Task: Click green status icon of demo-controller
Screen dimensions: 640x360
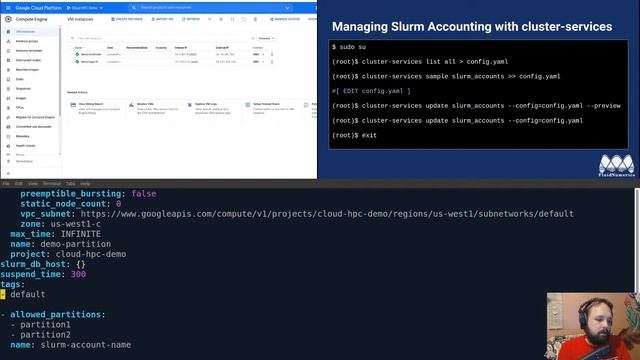Action: coord(77,54)
